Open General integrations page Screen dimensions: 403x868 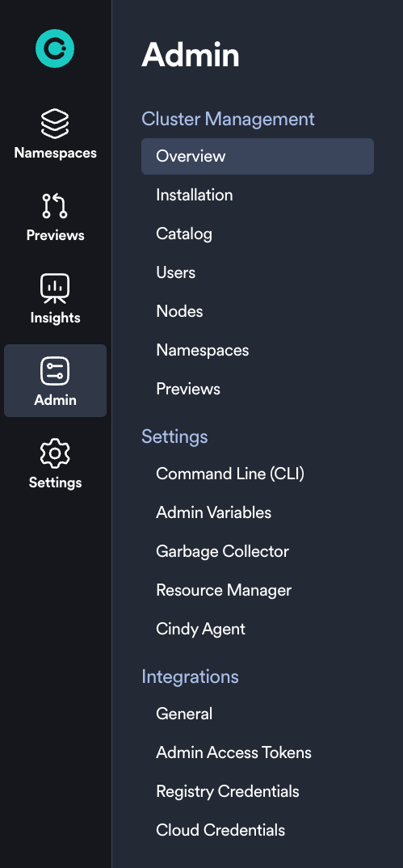click(184, 714)
